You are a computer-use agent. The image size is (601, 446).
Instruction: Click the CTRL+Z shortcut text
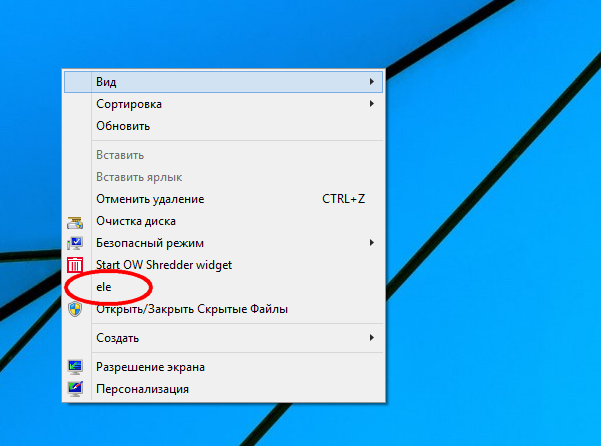343,199
